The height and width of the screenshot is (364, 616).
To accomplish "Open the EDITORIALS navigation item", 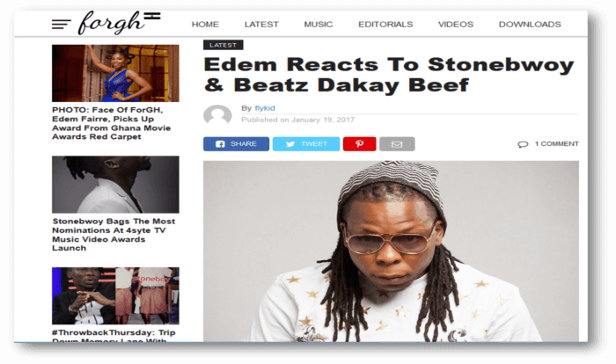I will 385,25.
